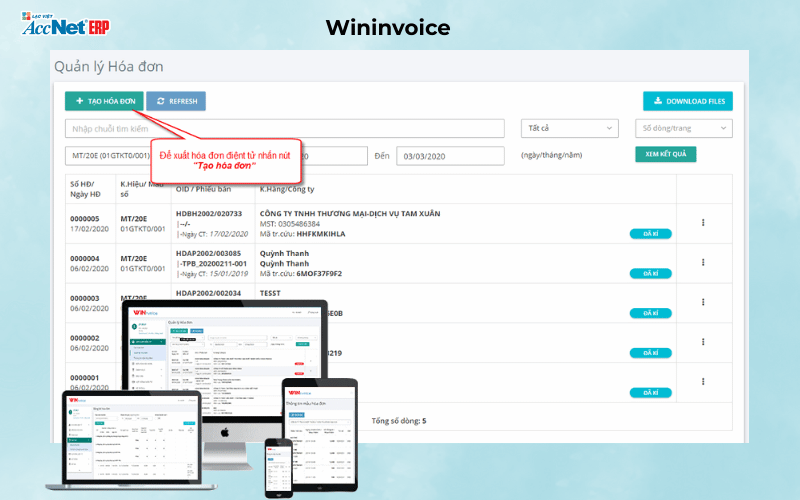800x500 pixels.
Task: Click the refresh arrows icon
Action: click(161, 101)
